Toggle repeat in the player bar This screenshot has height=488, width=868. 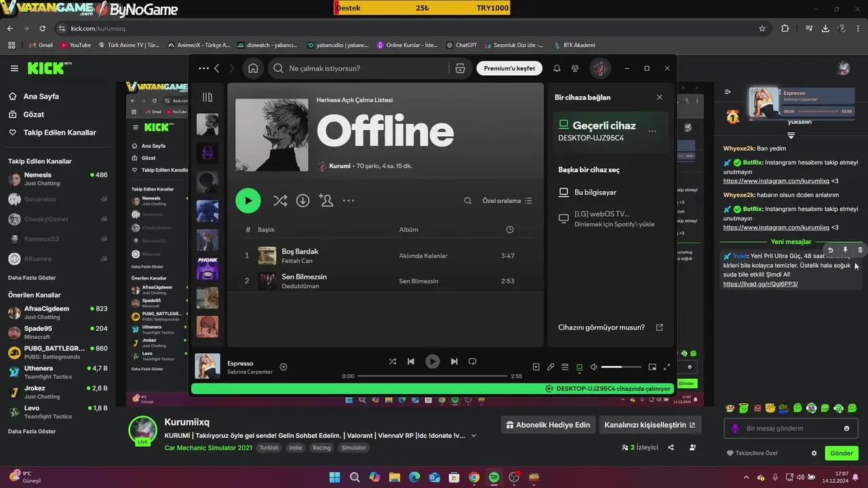473,361
